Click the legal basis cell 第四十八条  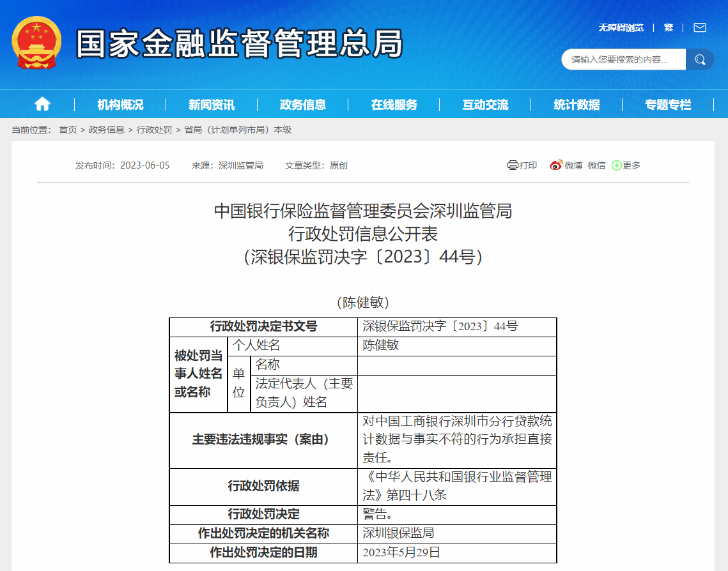[x=458, y=487]
